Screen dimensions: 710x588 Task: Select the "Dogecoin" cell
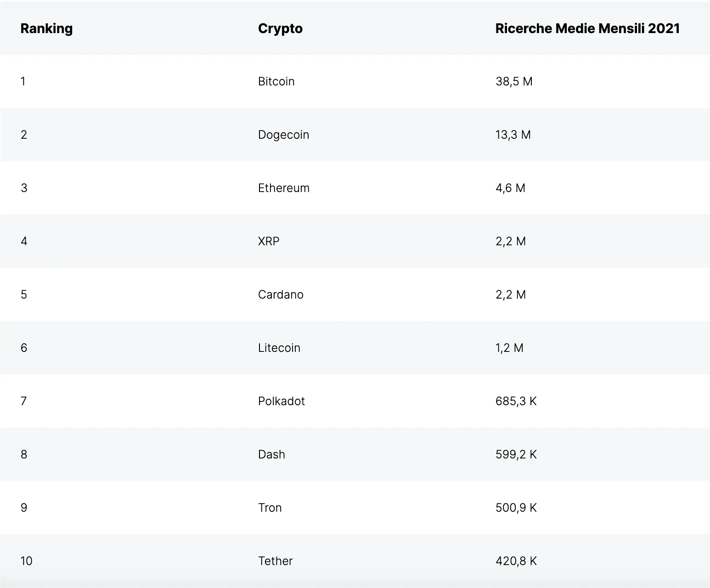[283, 135]
